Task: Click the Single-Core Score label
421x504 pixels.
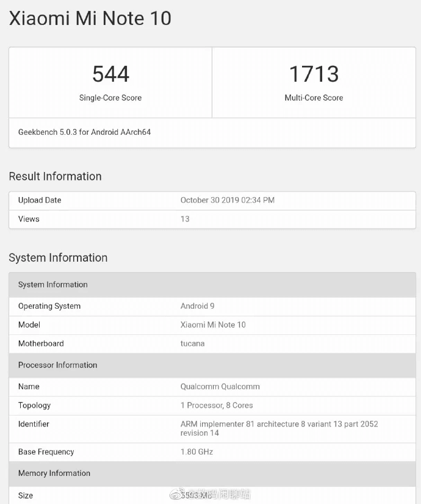Action: 110,98
